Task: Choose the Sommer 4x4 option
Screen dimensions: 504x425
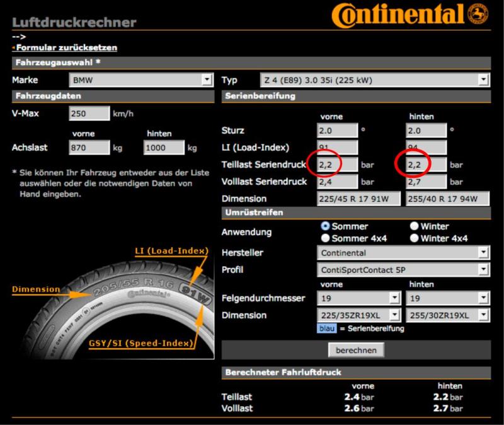Action: [x=326, y=238]
